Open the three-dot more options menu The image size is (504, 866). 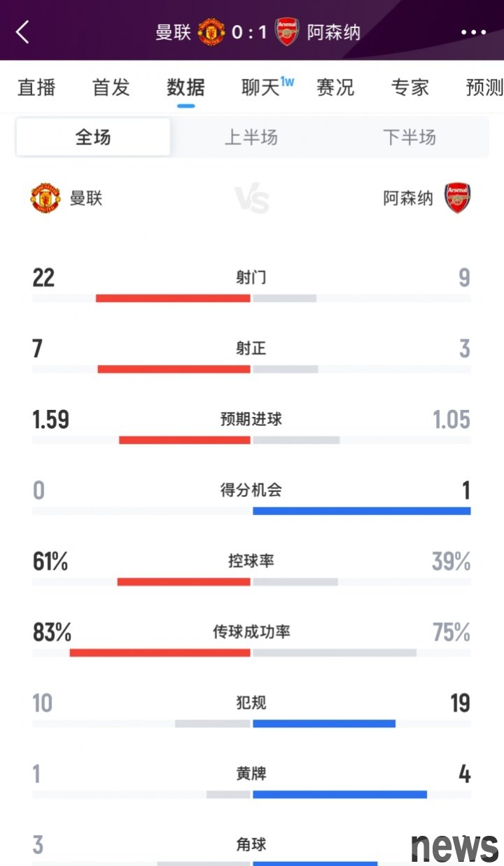tap(473, 32)
